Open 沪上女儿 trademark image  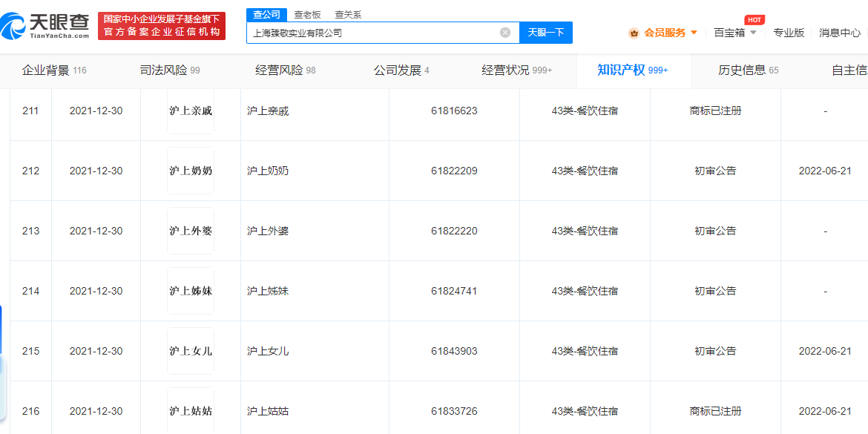click(191, 351)
